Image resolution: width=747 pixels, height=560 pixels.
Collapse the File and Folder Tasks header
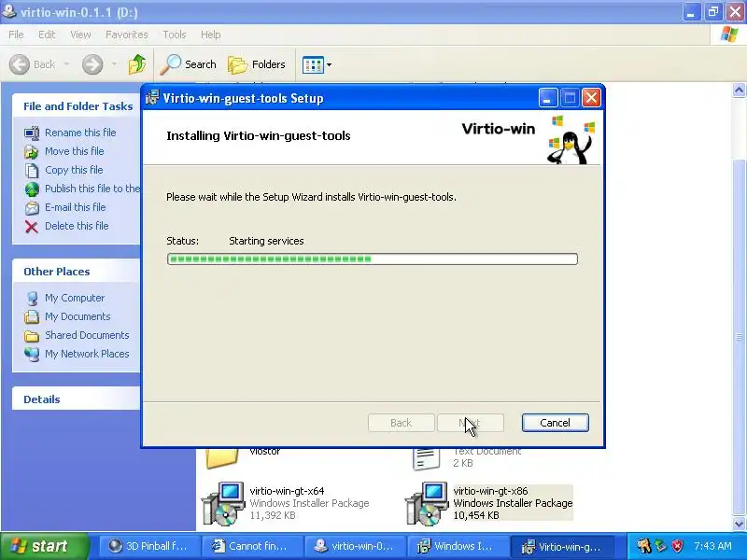(77, 105)
